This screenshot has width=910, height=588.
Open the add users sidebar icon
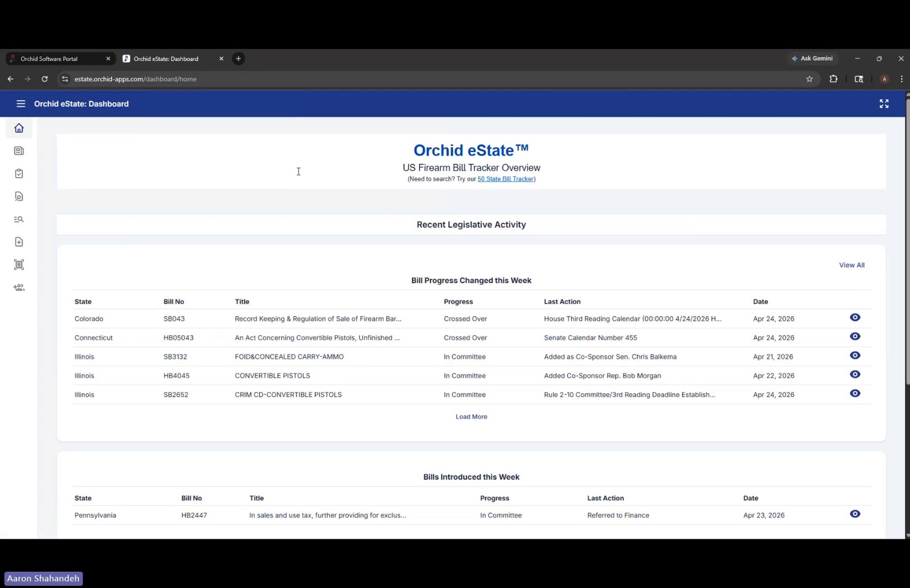[x=19, y=288]
